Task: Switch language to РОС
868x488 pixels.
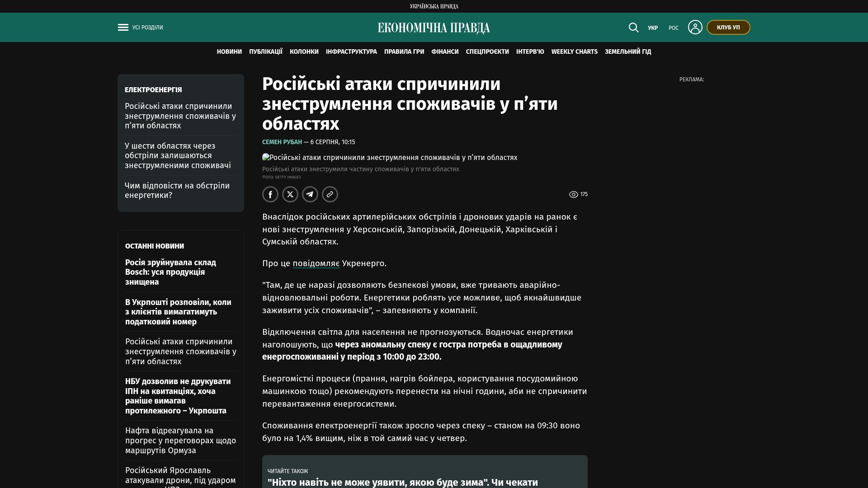Action: point(674,28)
